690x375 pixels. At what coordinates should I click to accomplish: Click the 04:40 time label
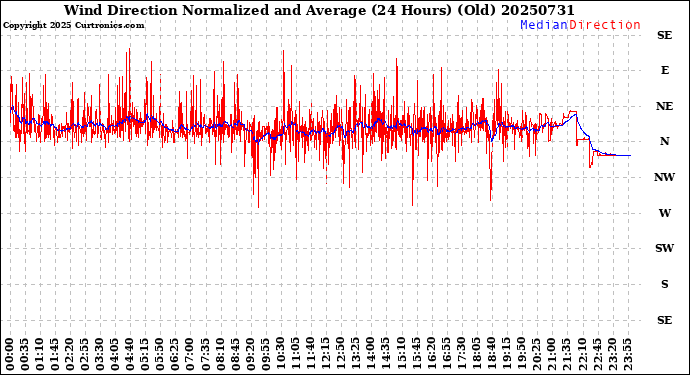(x=130, y=354)
